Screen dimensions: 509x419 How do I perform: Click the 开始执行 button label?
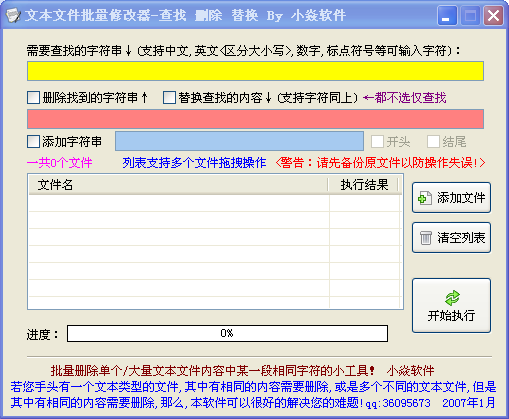click(x=451, y=315)
